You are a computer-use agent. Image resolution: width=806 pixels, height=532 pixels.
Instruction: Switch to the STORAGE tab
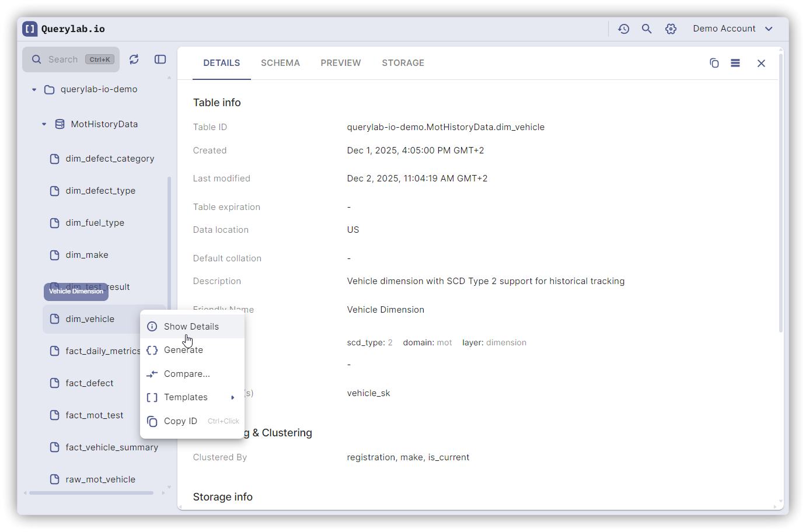(x=403, y=63)
